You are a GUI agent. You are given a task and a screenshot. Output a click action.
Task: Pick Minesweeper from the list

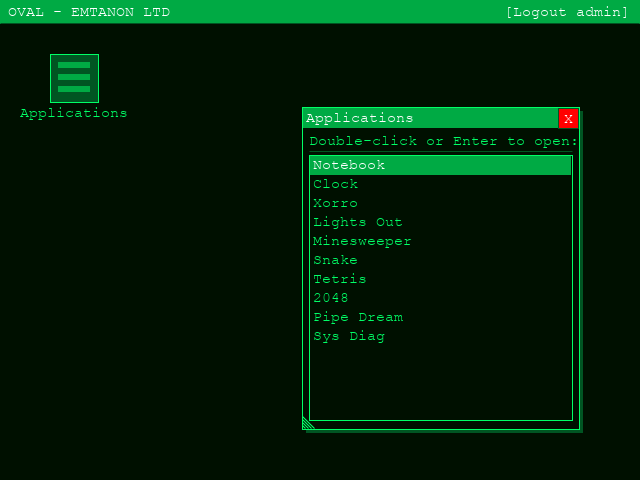[x=362, y=241]
